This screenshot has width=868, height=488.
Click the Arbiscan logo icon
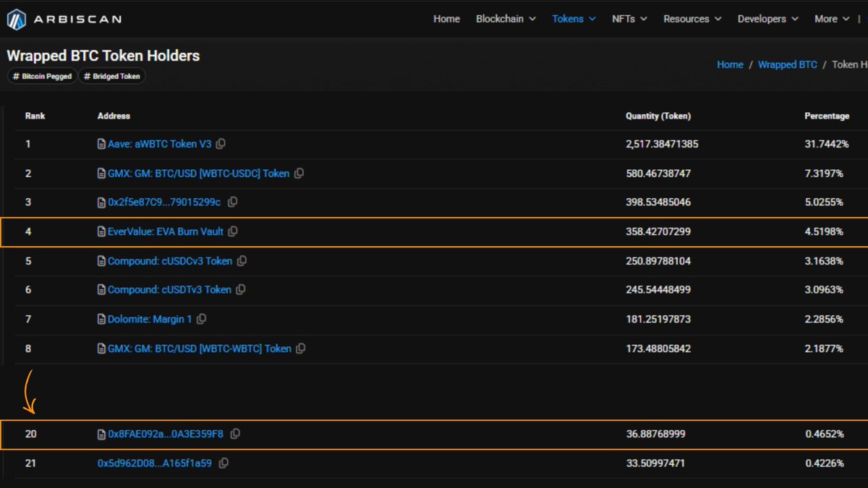coord(17,20)
